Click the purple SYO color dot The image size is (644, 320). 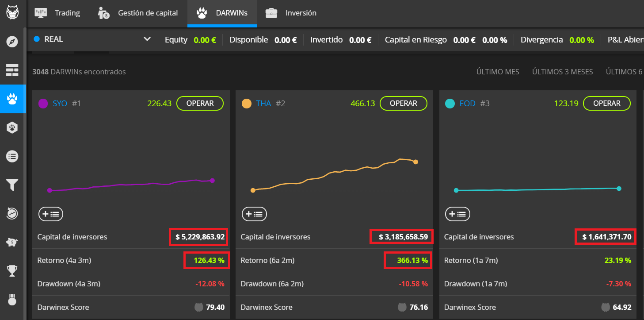coord(43,104)
